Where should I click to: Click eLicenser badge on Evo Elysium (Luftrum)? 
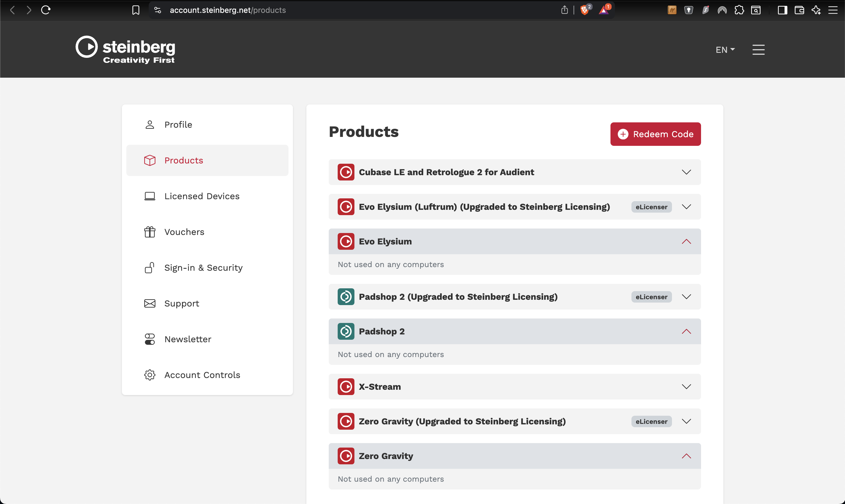click(x=651, y=207)
